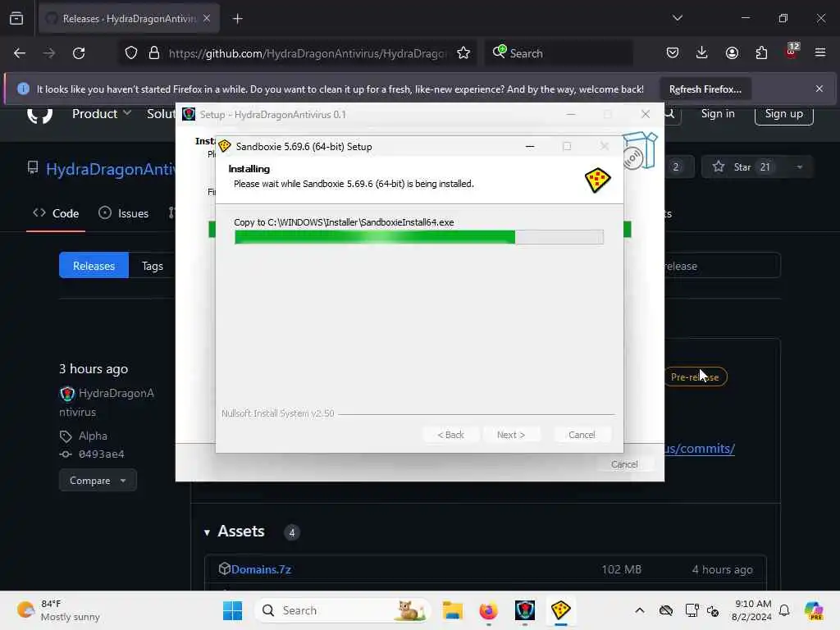
Task: Download Domains.7z asset
Action: (x=261, y=569)
